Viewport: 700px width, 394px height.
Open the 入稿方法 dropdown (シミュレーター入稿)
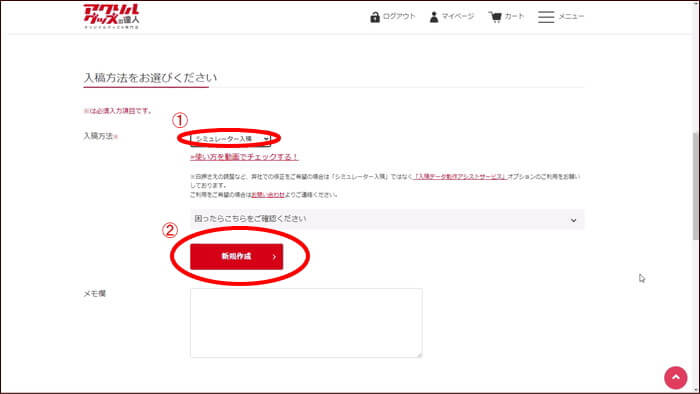(230, 139)
